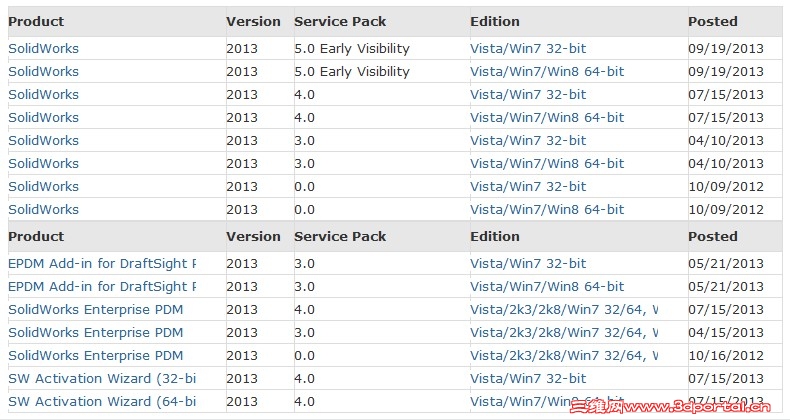Click Enterprise PDM edition link posted 10/16/2012
The height and width of the screenshot is (420, 790).
click(x=564, y=356)
